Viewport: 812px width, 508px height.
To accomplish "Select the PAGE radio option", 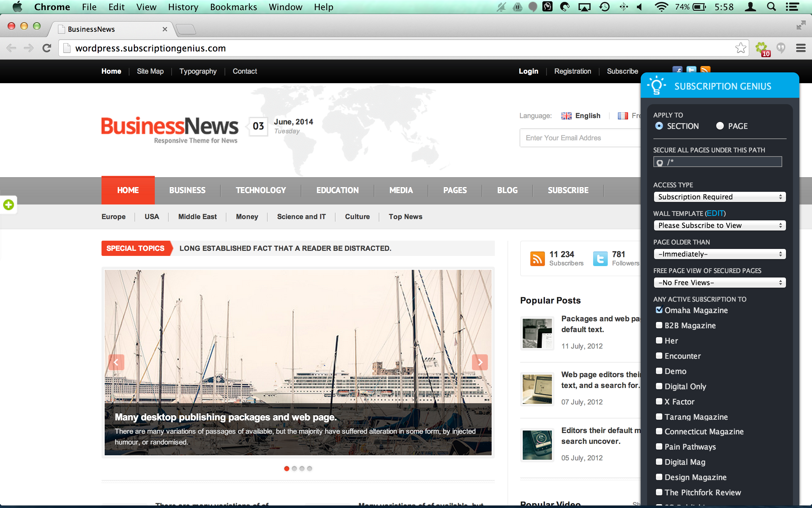I will [x=720, y=126].
